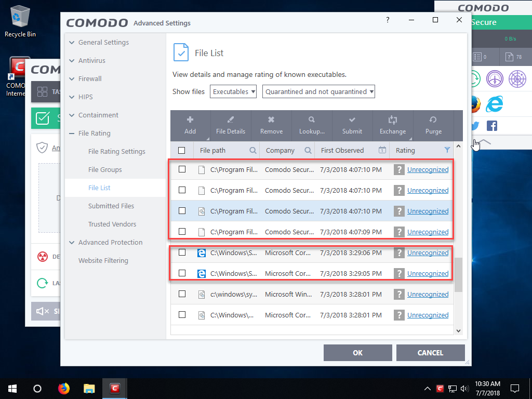532x399 pixels.
Task: Open File Explorer from the taskbar
Action: click(x=89, y=389)
